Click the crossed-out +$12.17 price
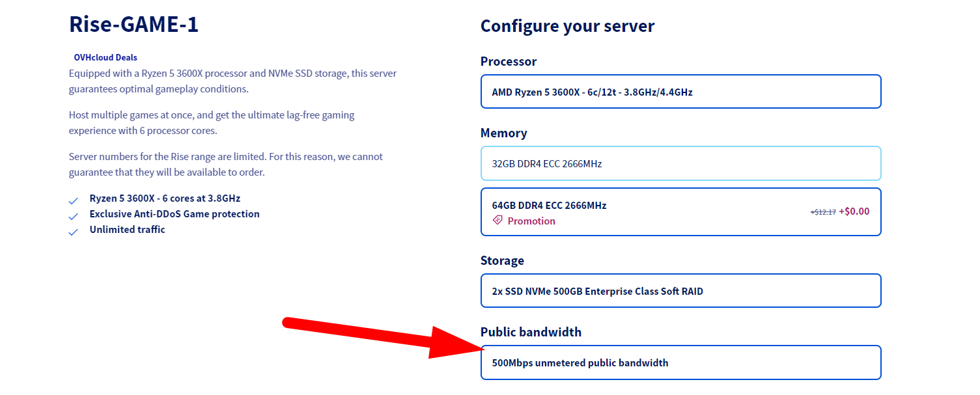The height and width of the screenshot is (395, 980). (x=823, y=212)
